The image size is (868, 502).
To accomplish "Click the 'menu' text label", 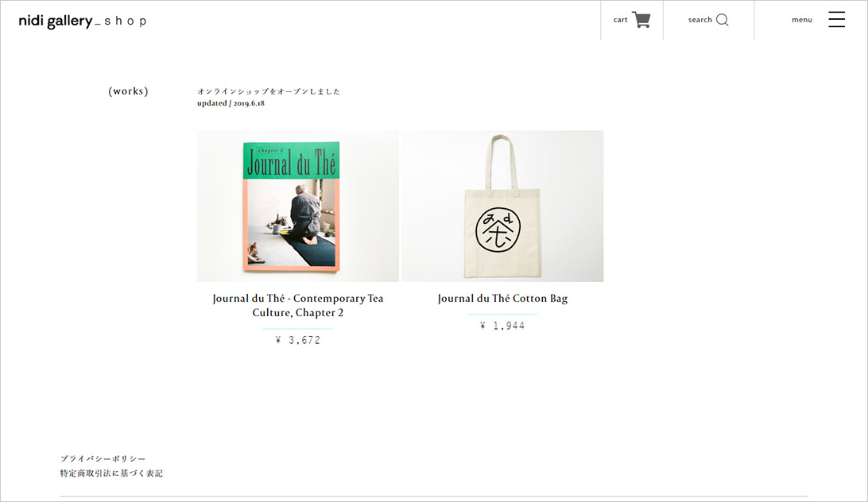I will 801,20.
